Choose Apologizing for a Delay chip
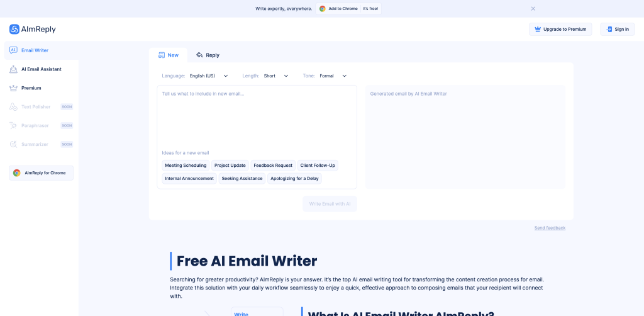Image resolution: width=644 pixels, height=316 pixels. pos(294,179)
